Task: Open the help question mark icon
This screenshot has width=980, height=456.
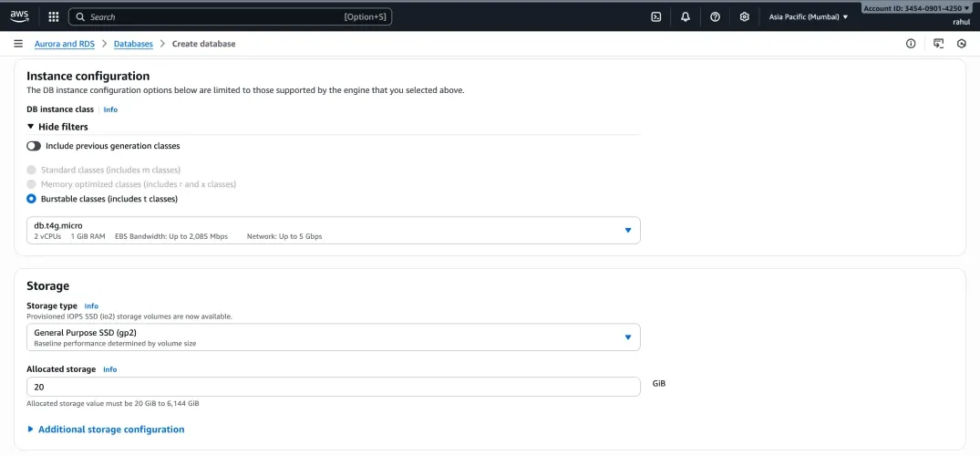Action: pos(715,16)
